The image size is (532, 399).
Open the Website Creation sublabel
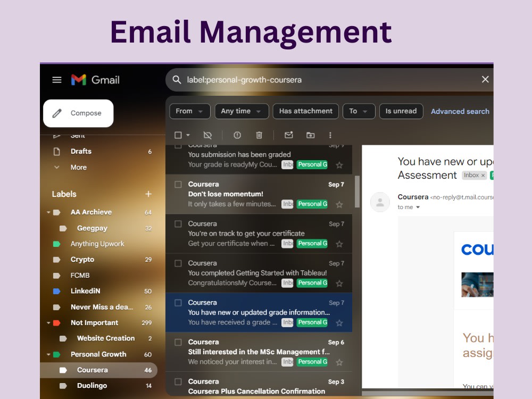[x=106, y=338]
